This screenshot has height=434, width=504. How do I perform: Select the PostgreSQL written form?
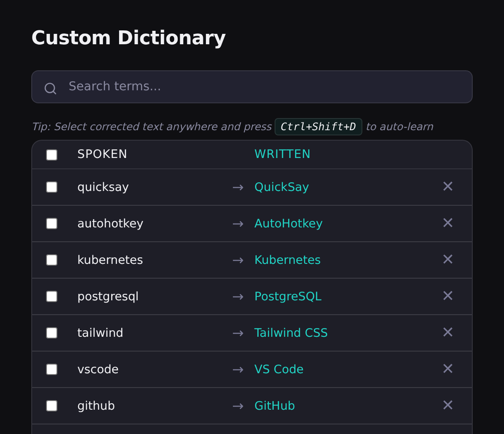288,296
